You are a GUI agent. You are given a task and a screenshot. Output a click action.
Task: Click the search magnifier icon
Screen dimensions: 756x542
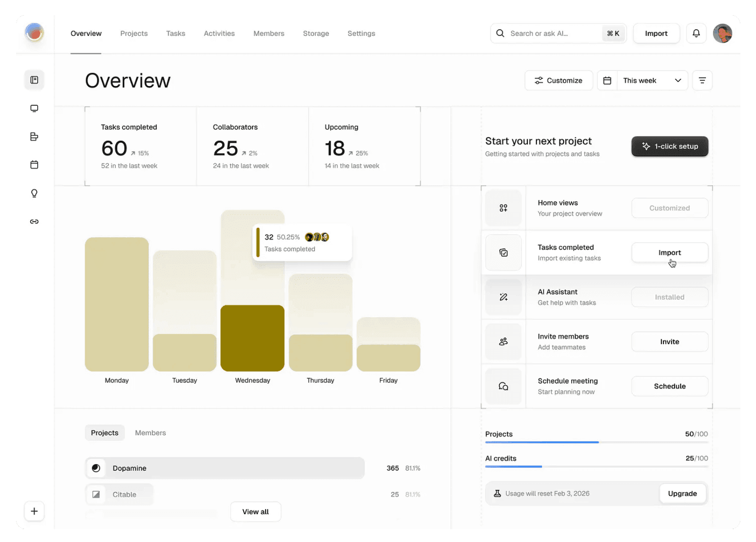(500, 33)
